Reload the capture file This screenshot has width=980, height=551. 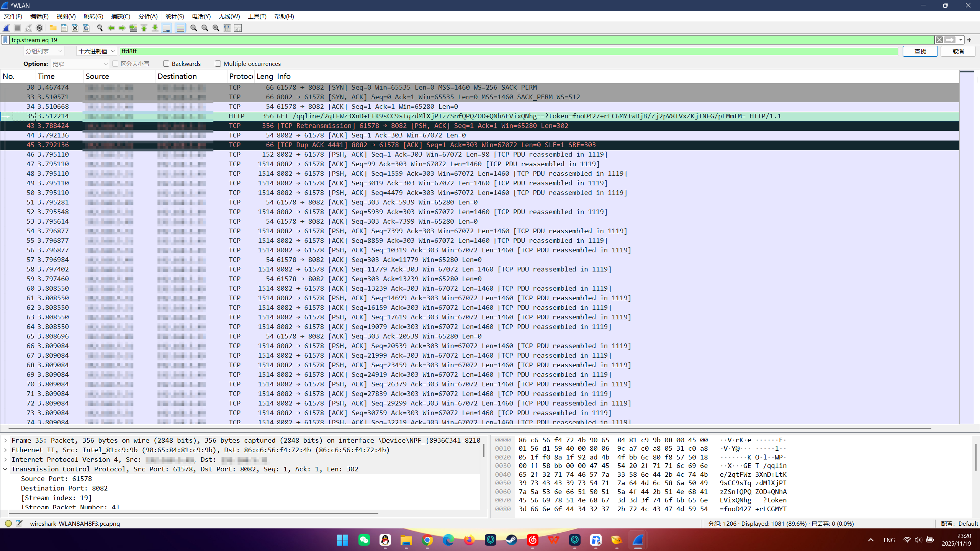[85, 28]
